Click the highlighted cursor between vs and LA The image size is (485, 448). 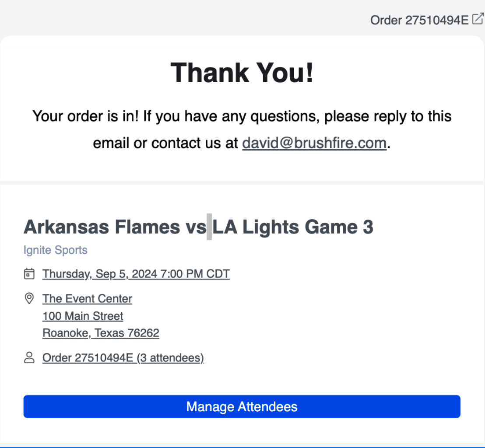coord(209,227)
